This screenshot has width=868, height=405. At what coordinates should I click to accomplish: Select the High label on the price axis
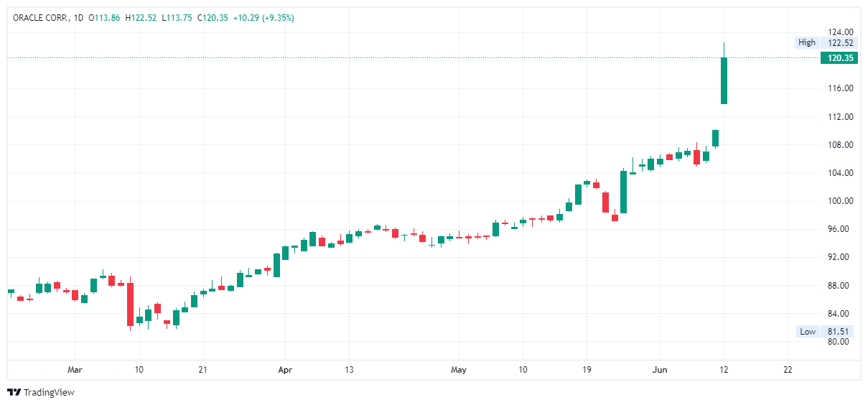coord(806,42)
